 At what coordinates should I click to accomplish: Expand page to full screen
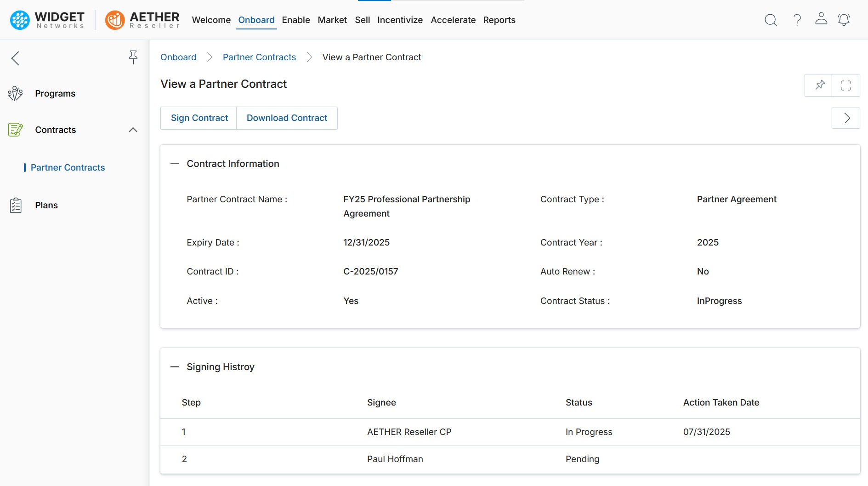tap(846, 85)
